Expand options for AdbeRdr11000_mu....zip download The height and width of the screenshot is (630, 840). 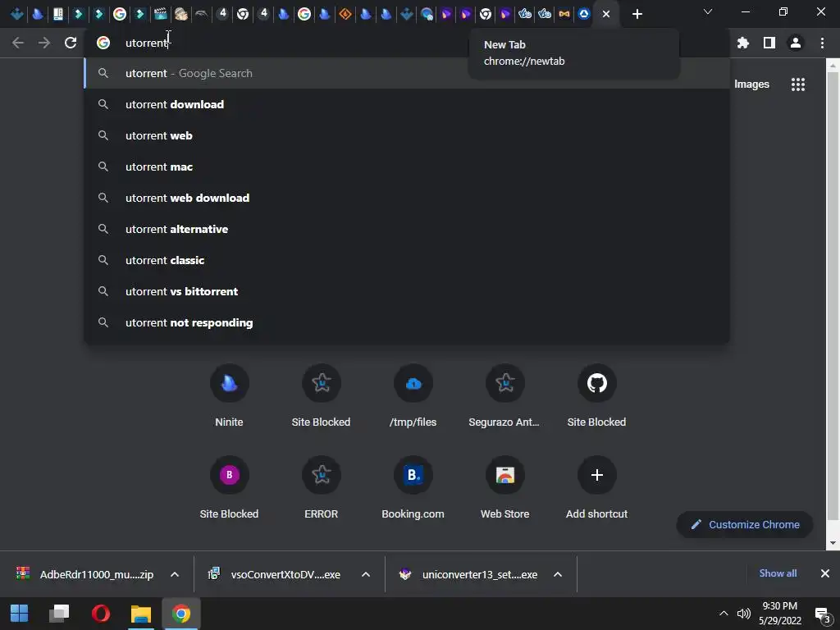174,574
